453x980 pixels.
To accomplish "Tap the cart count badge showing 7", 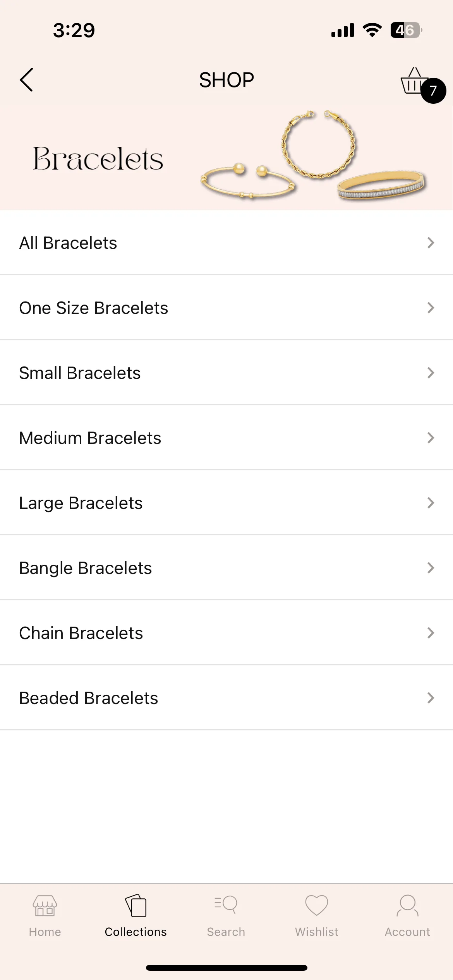I will [433, 91].
